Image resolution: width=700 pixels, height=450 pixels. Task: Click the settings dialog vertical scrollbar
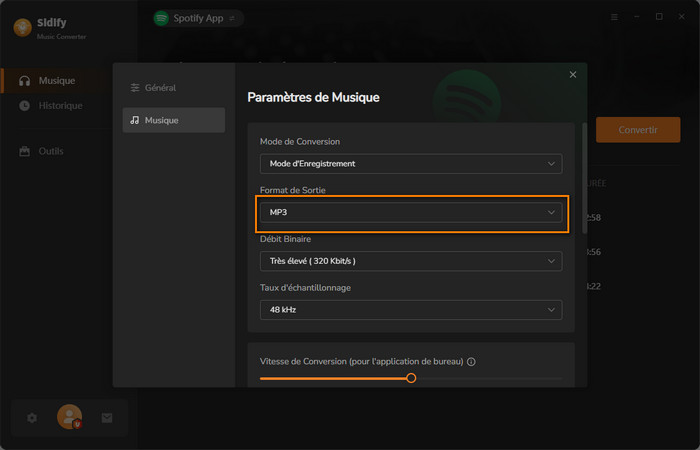click(x=584, y=178)
